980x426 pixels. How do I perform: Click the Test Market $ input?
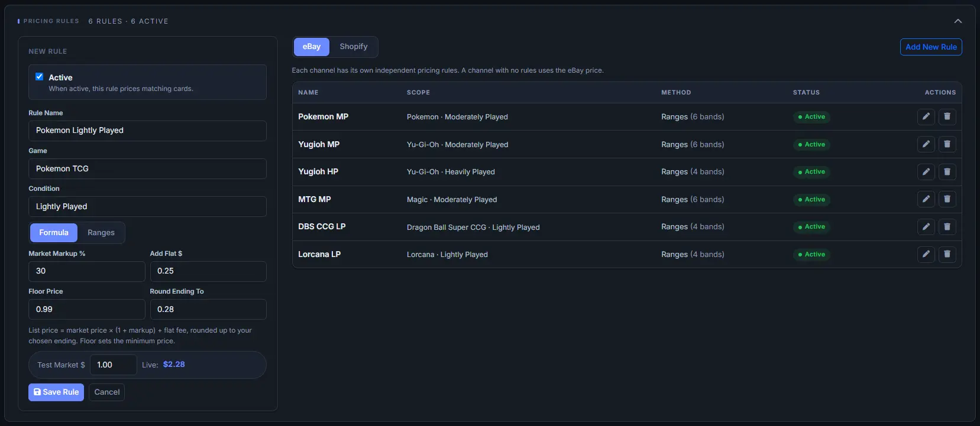click(x=113, y=365)
